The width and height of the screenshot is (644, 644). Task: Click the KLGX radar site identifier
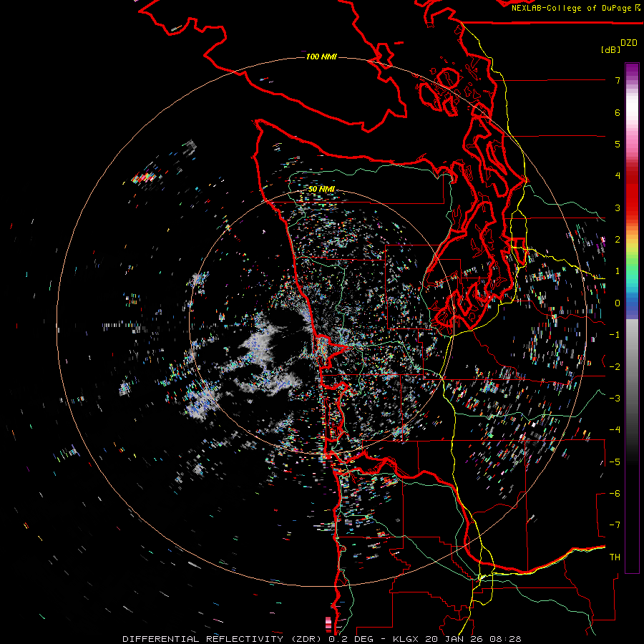click(x=406, y=639)
